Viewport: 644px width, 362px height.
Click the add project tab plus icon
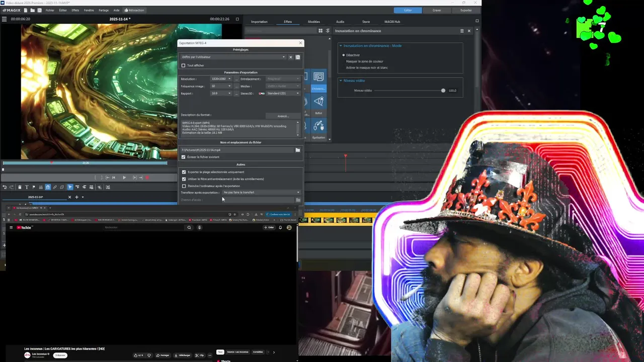76,197
